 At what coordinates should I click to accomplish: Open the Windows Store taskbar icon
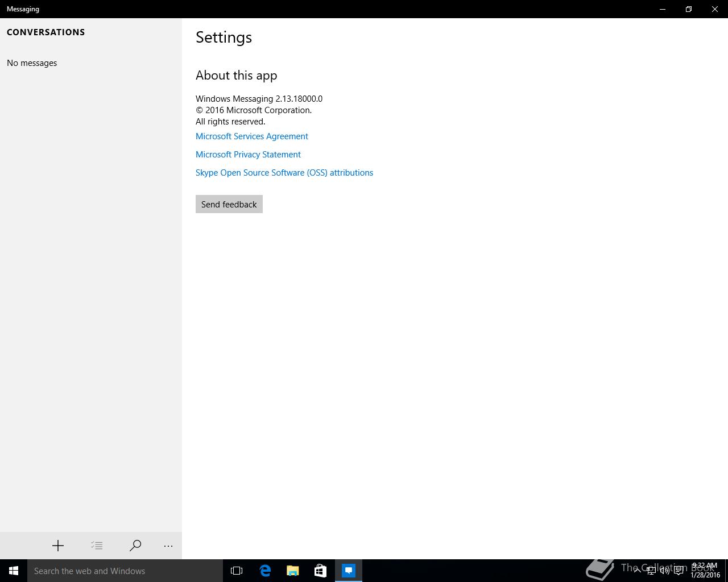click(320, 571)
